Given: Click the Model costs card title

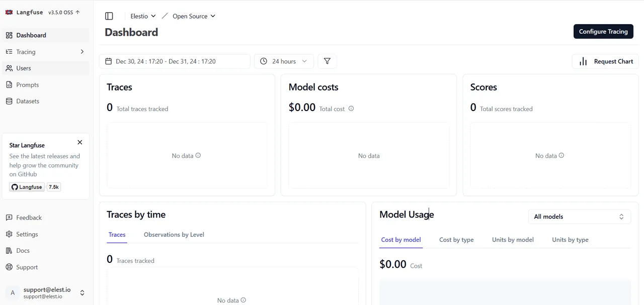Looking at the screenshot, I should [313, 87].
